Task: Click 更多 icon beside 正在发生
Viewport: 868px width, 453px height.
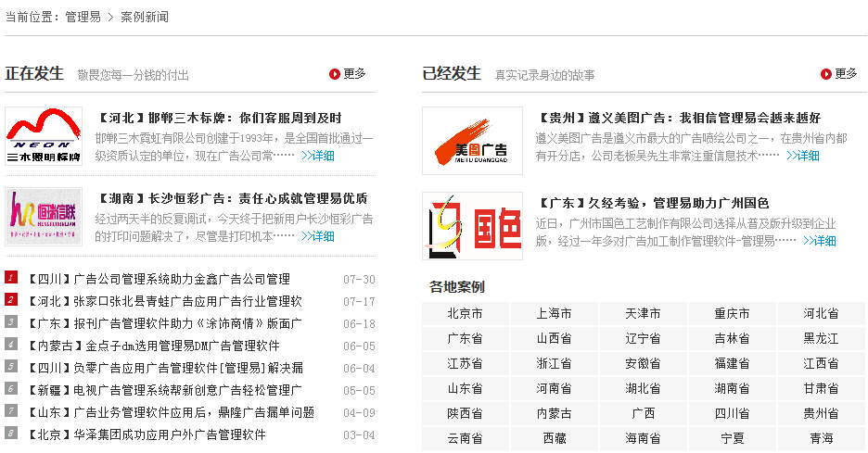Action: [336, 74]
